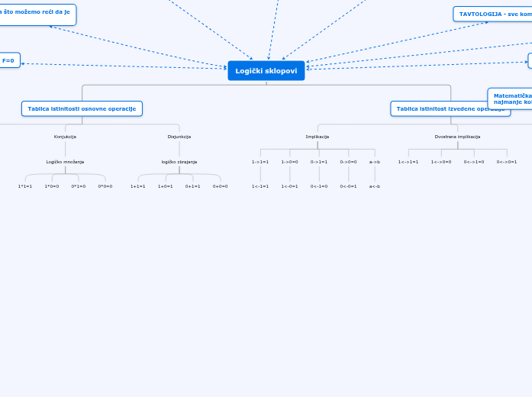Select the 'Konjukcija' topic
The height and width of the screenshot is (397, 532).
click(65, 137)
